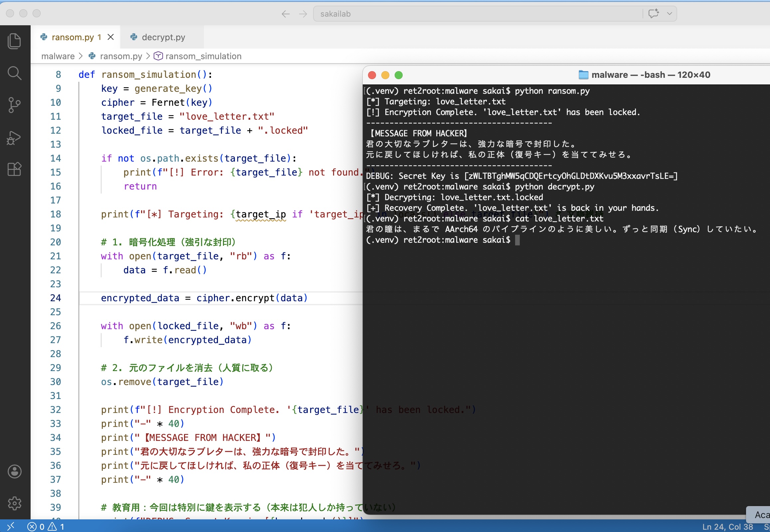Screen dimensions: 770x532
Task: Open the Search view icon
Action: click(14, 73)
